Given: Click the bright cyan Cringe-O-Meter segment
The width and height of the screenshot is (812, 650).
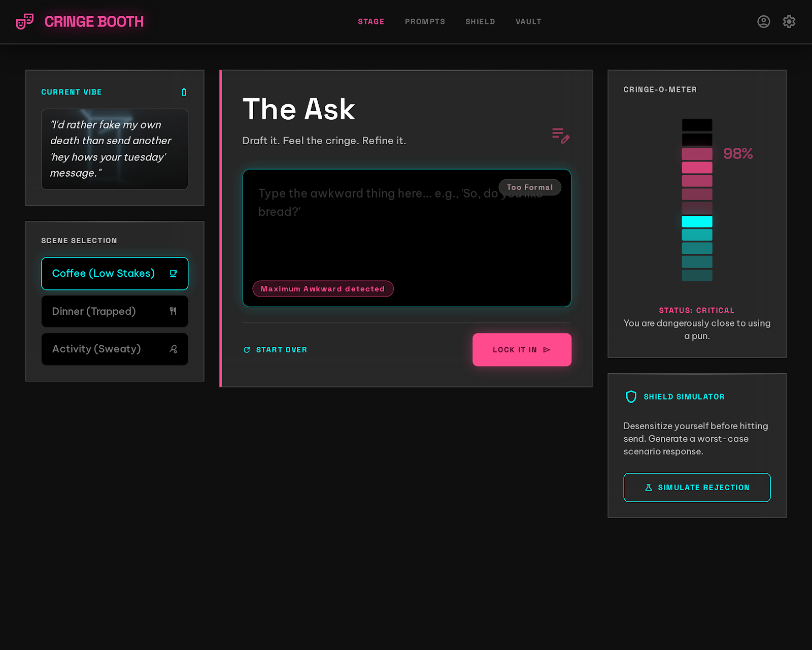Looking at the screenshot, I should point(697,221).
